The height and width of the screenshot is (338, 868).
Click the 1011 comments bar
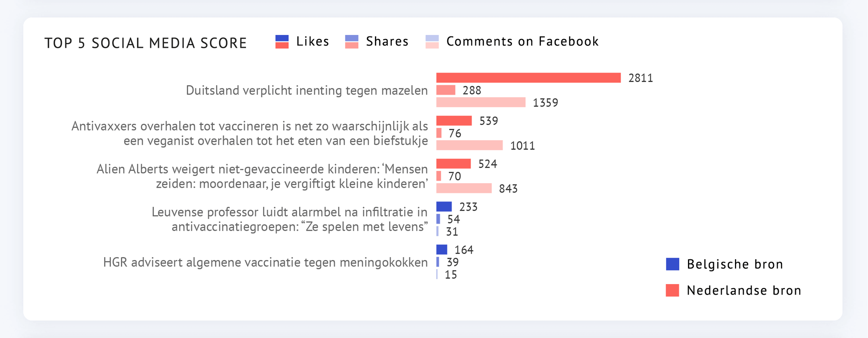tap(469, 145)
